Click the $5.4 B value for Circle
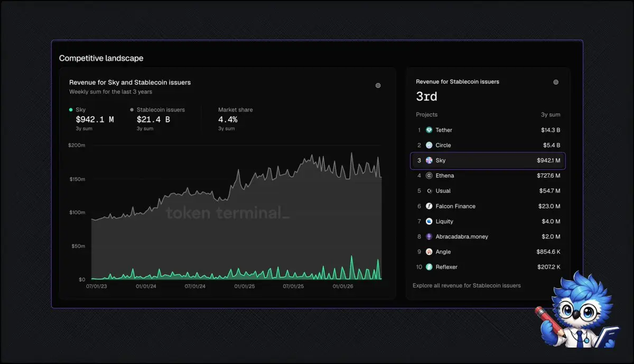The image size is (634, 364). [552, 145]
